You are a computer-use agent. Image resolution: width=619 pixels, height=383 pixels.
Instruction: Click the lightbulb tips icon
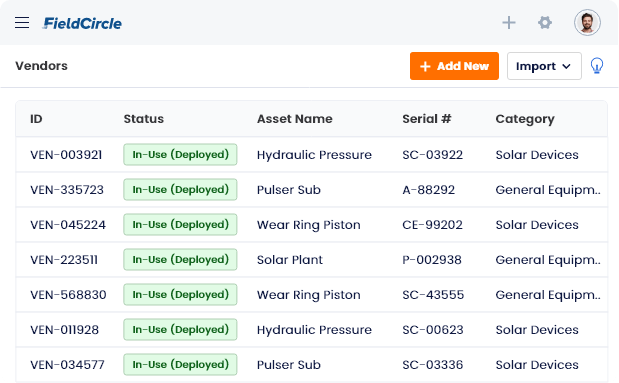(596, 66)
